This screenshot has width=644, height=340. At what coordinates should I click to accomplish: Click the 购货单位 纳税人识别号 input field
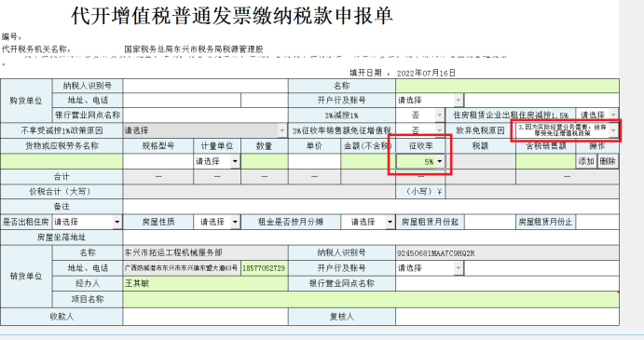click(205, 86)
